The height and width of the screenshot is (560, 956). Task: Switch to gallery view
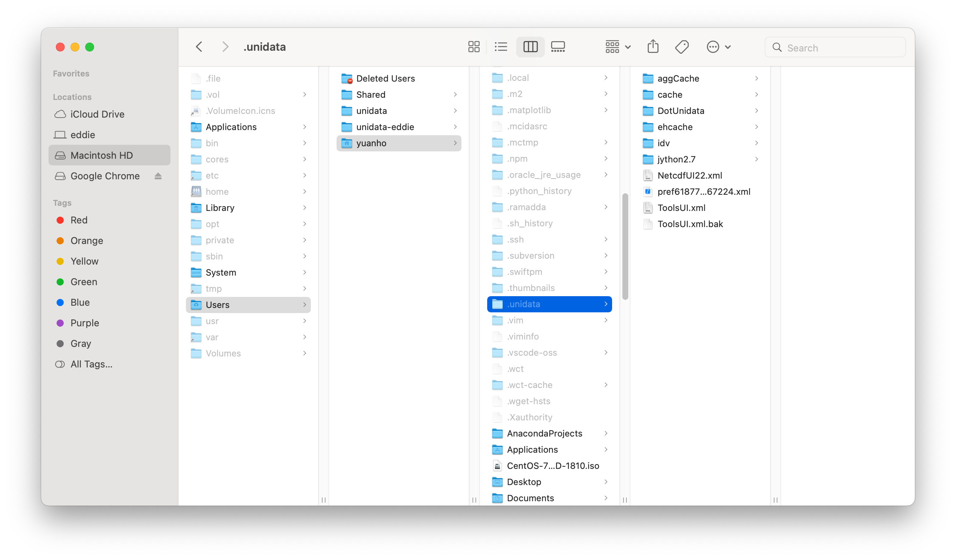(x=558, y=47)
